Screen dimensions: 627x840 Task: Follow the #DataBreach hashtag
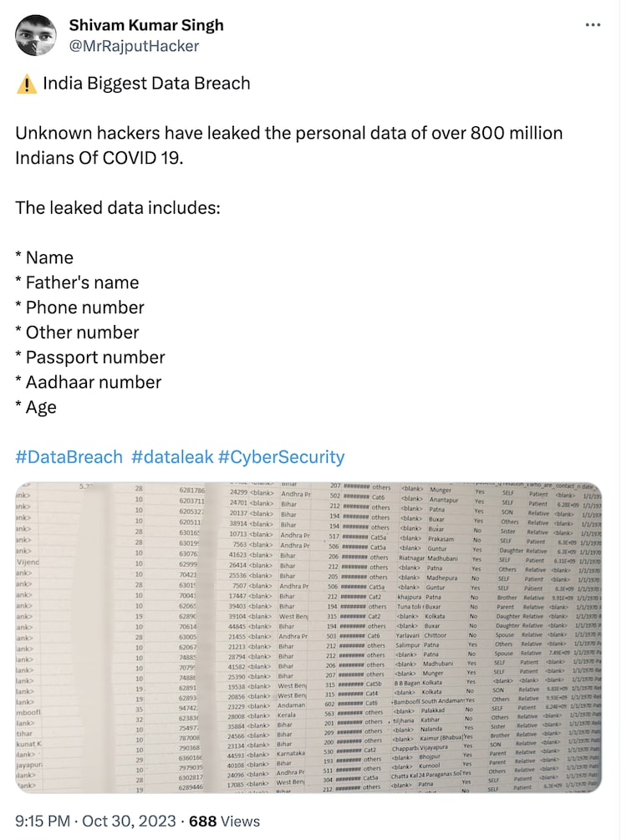(69, 456)
